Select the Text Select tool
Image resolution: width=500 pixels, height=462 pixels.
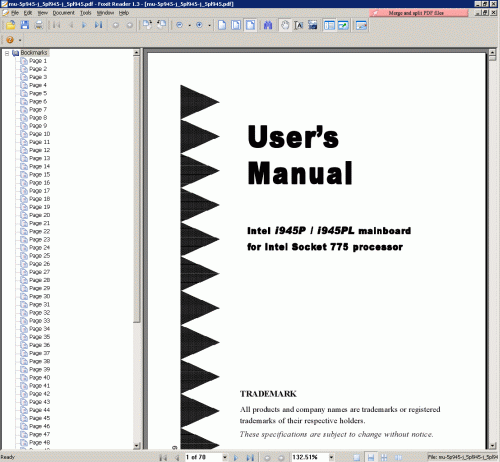(x=299, y=25)
